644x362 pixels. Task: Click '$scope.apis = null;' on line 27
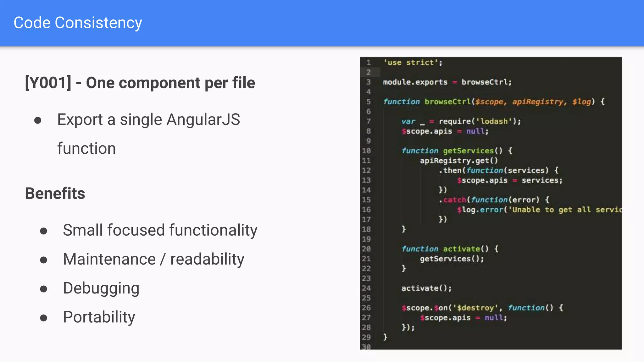coord(464,318)
